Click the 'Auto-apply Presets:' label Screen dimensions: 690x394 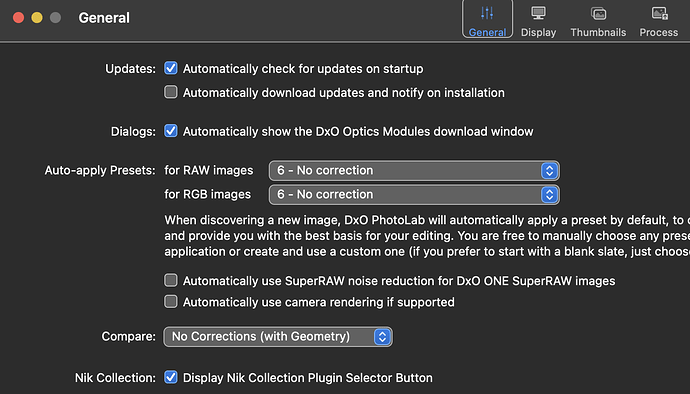point(100,170)
